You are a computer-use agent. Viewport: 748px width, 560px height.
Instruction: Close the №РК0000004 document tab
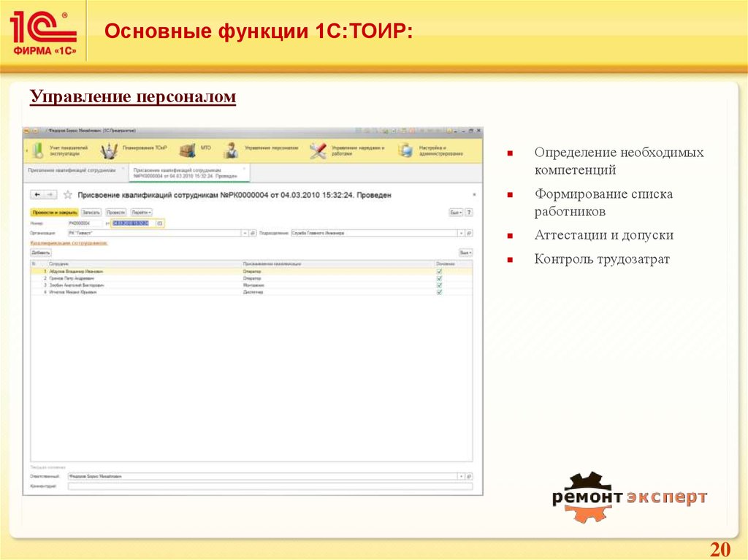pos(244,169)
